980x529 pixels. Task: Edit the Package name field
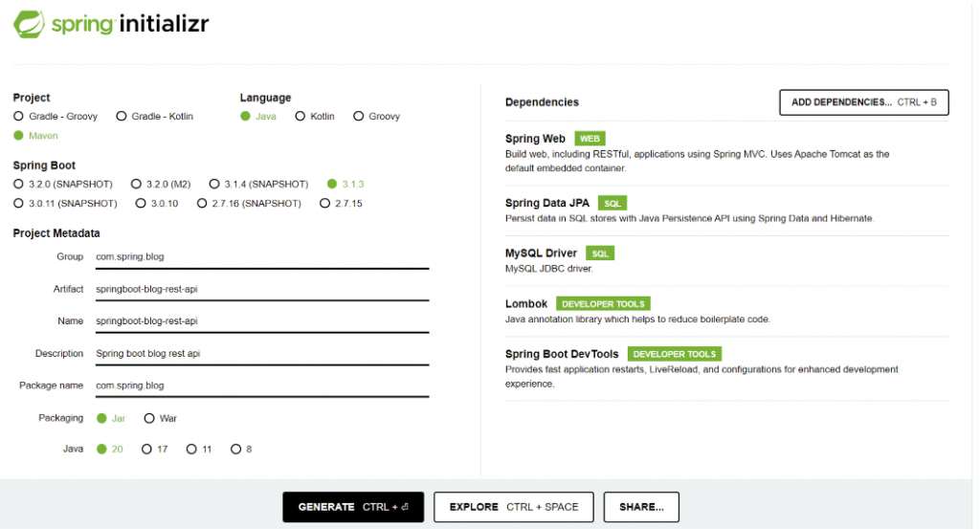click(x=262, y=386)
